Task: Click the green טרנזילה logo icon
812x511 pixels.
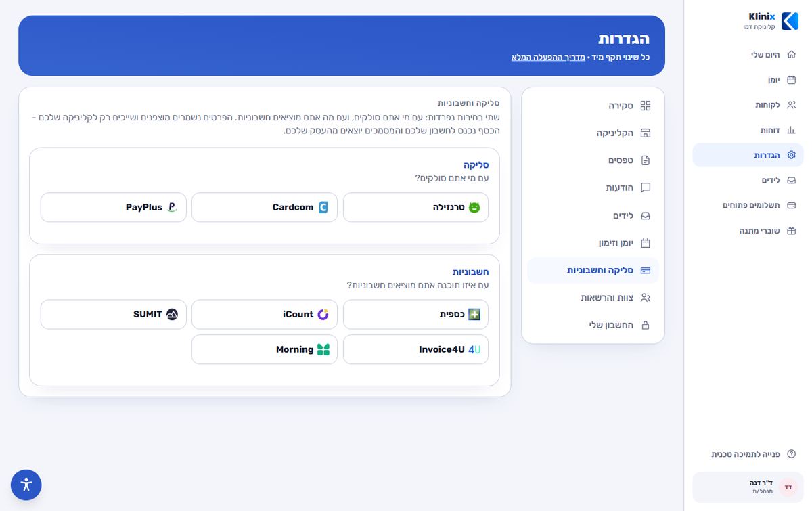Action: [x=474, y=207]
